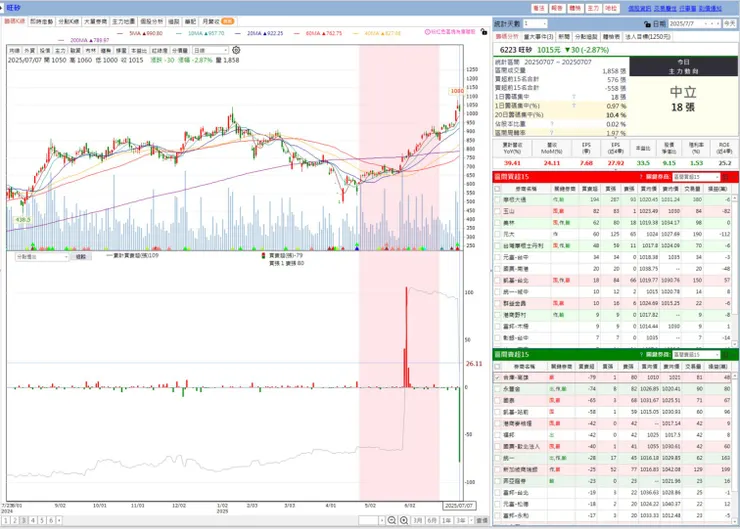Check the 港商野村 broker row
Screen dimensions: 740x529
point(497,315)
